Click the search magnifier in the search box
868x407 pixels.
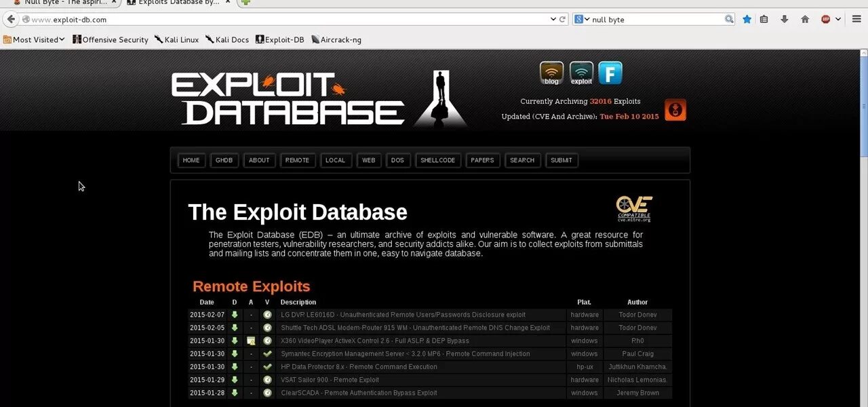tap(729, 20)
